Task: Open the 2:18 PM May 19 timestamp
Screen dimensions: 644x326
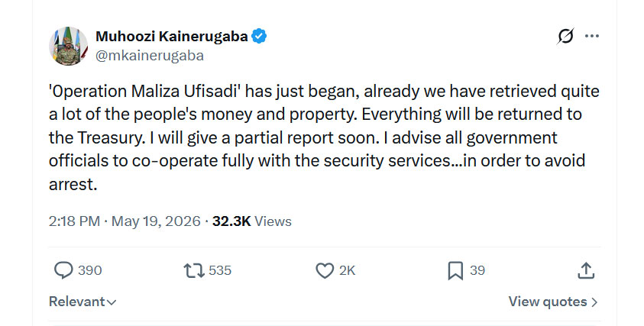Action: pos(125,221)
